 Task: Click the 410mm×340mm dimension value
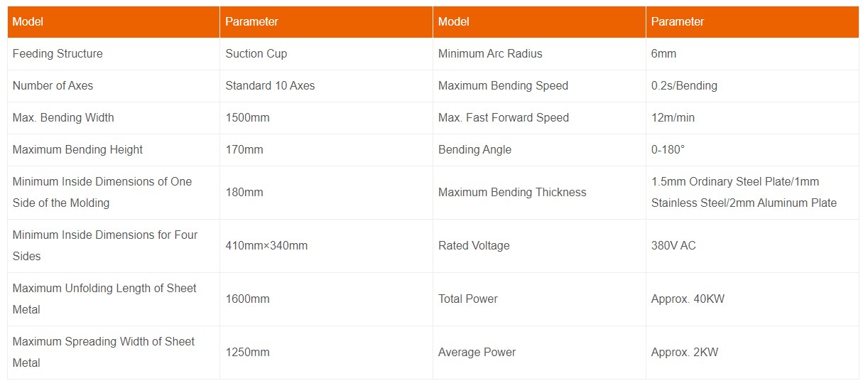266,246
